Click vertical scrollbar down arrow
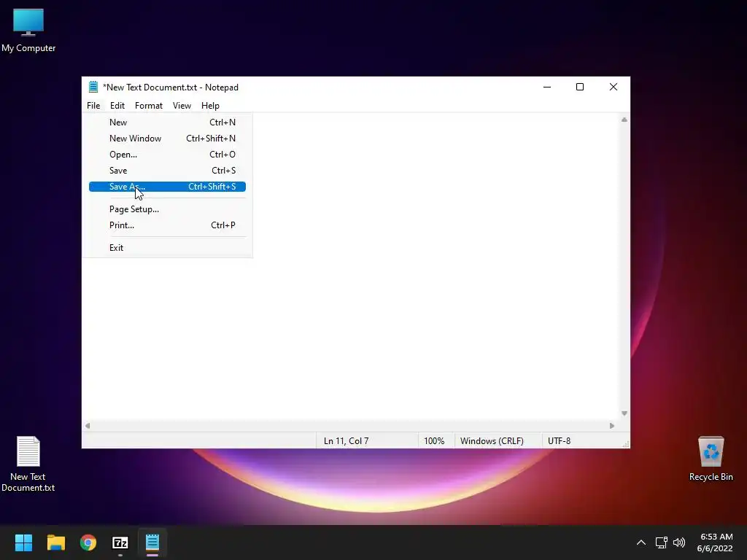Screen dimensions: 747x560 [x=624, y=413]
